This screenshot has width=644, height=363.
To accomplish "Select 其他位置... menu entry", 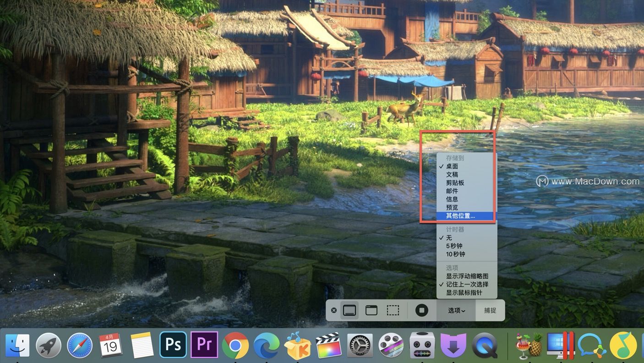I will point(466,216).
